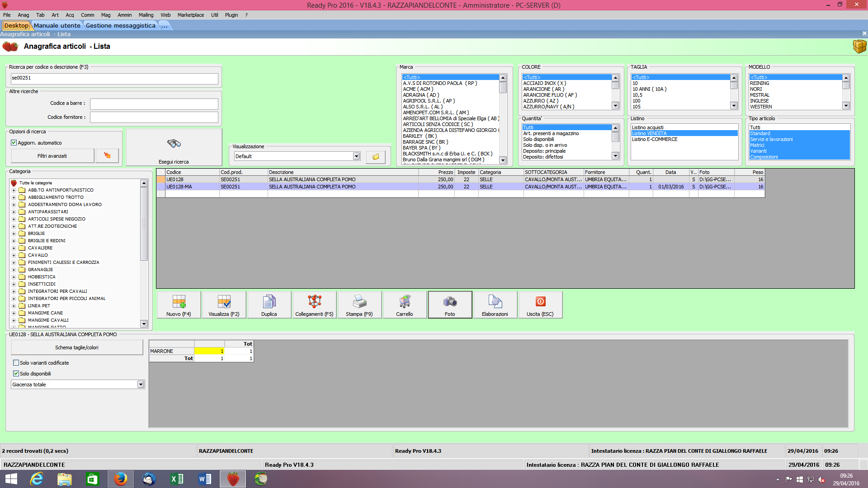The image size is (868, 488).
Task: Click Codice a barre input field
Action: pos(154,103)
